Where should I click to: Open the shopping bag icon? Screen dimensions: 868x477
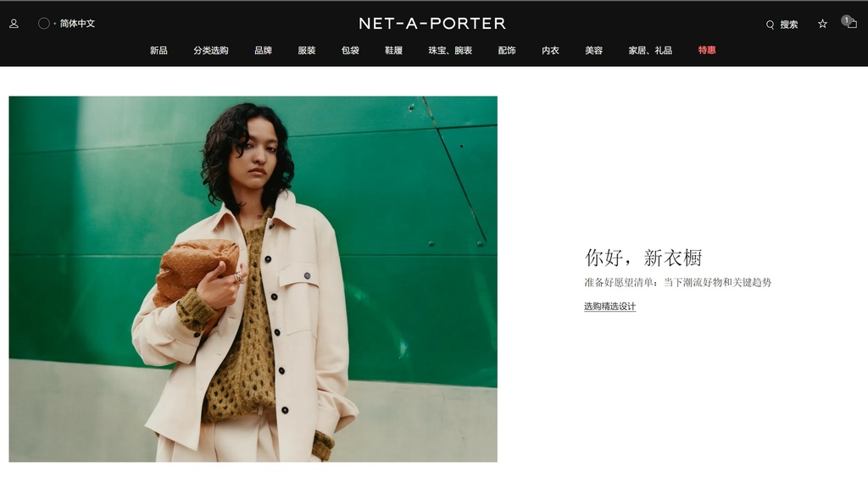[851, 23]
